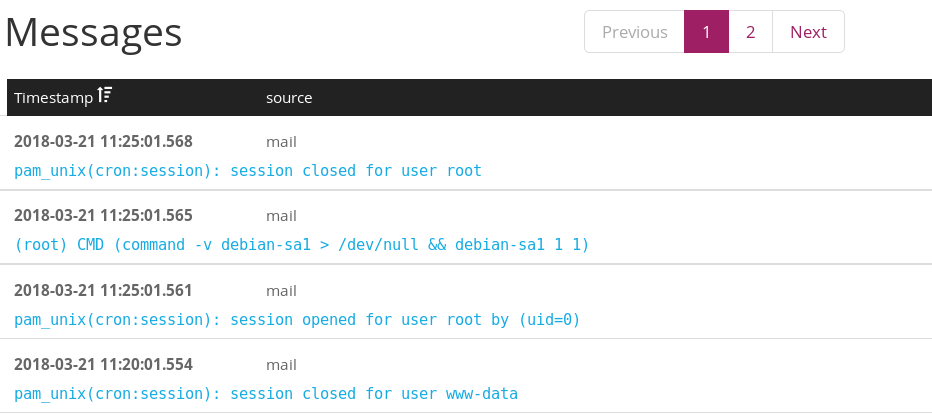Select page 1 in pagination
Image resolution: width=932 pixels, height=414 pixels.
[706, 32]
